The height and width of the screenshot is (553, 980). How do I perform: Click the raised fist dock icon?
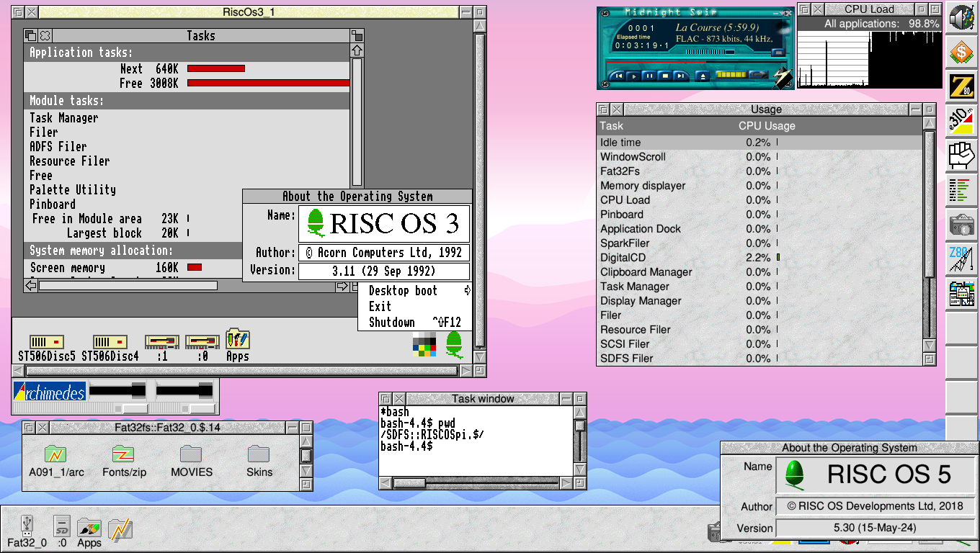(x=961, y=155)
